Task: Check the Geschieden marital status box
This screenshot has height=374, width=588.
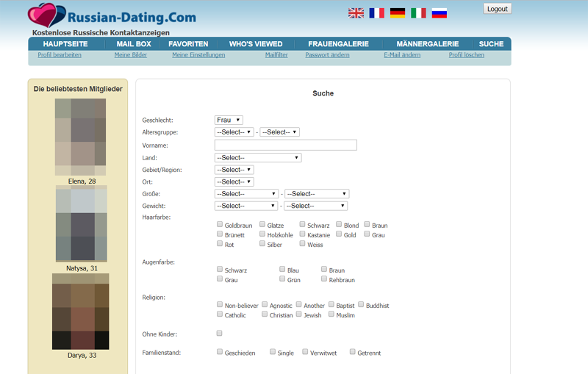Action: pos(220,351)
